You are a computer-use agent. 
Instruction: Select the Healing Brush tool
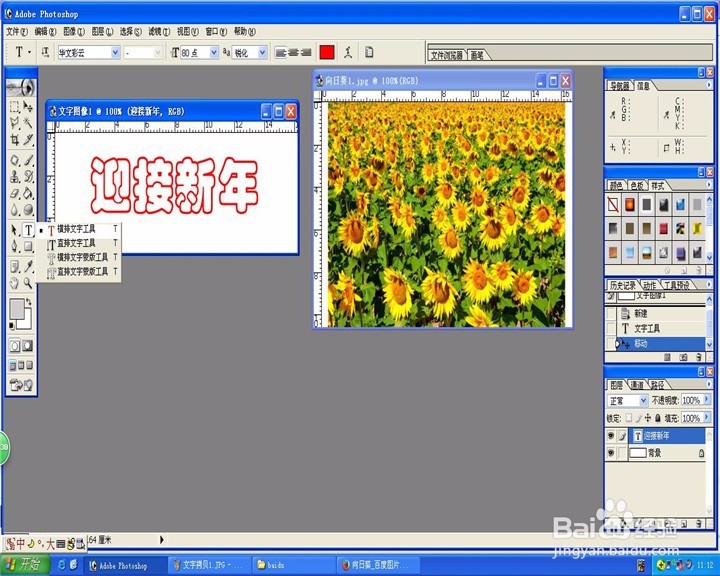coord(15,160)
